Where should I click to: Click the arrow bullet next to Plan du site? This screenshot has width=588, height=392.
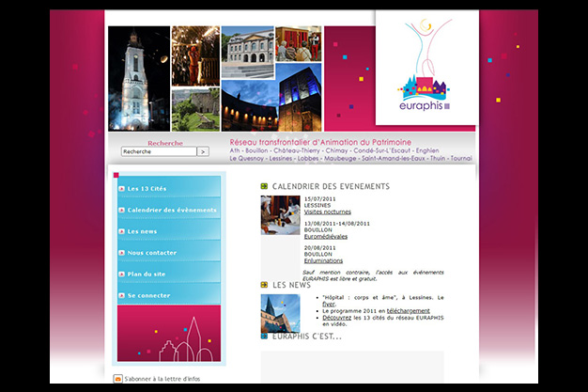[122, 274]
